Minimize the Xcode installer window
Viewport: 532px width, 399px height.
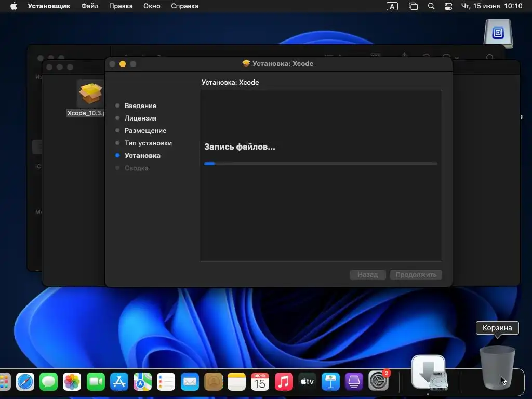click(123, 64)
